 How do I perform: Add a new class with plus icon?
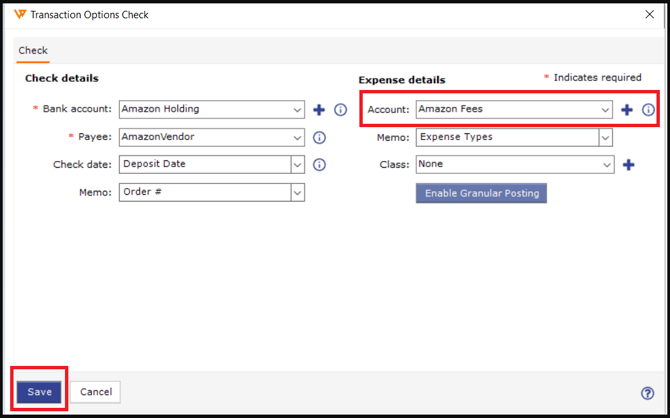tap(628, 164)
